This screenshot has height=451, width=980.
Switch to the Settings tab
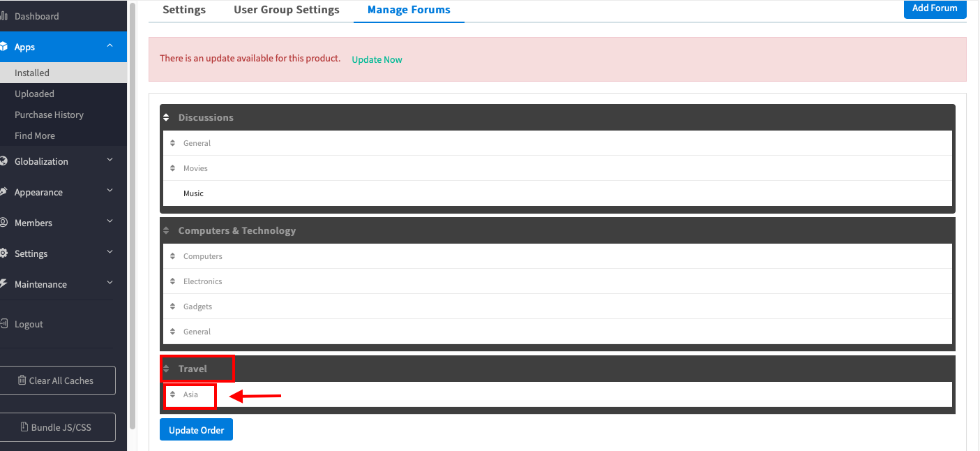tap(184, 10)
